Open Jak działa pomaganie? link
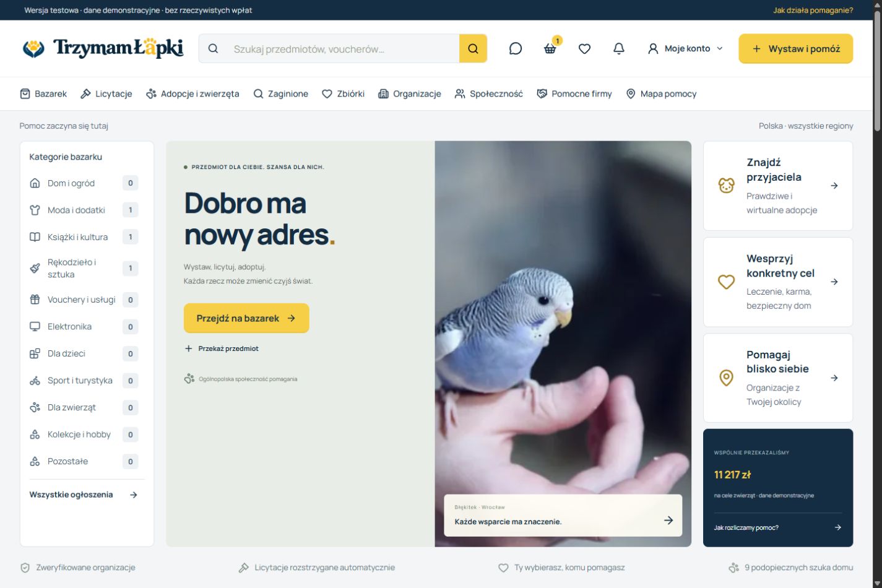The height and width of the screenshot is (588, 882). click(813, 10)
